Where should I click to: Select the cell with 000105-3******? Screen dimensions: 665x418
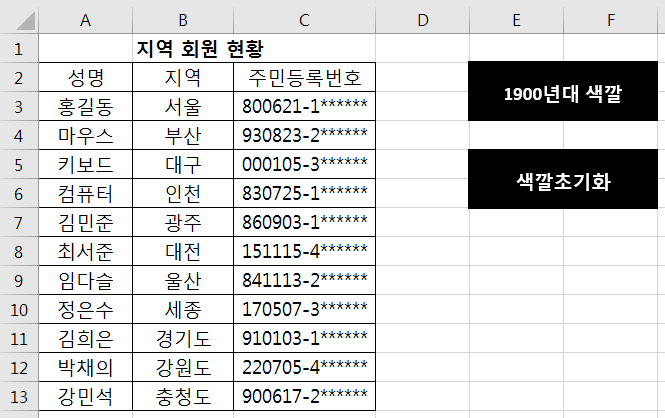coord(305,164)
